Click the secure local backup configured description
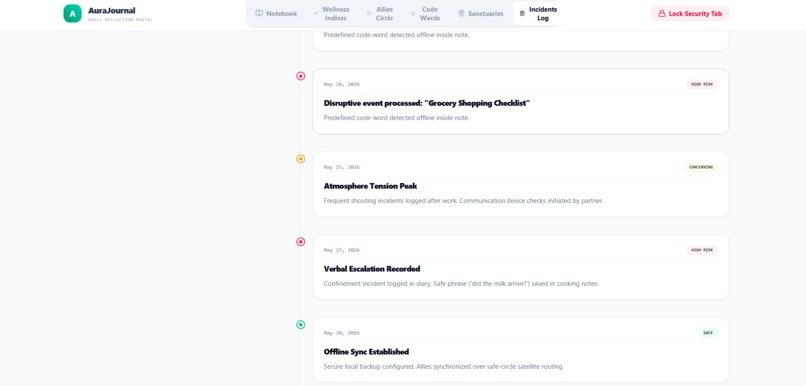The image size is (806, 386). tap(444, 366)
